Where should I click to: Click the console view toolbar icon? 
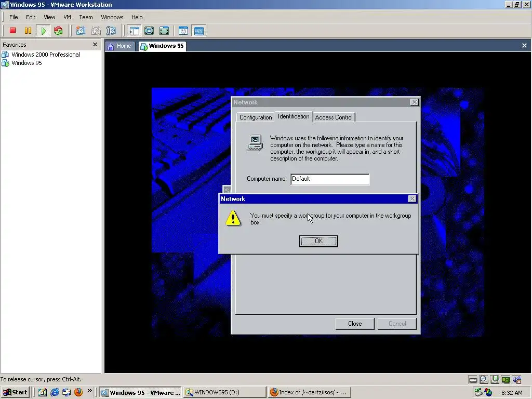(x=199, y=31)
